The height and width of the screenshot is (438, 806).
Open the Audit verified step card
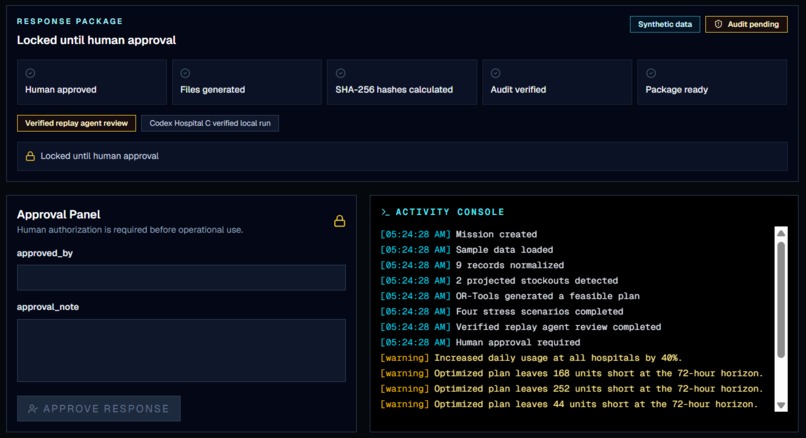click(x=557, y=82)
